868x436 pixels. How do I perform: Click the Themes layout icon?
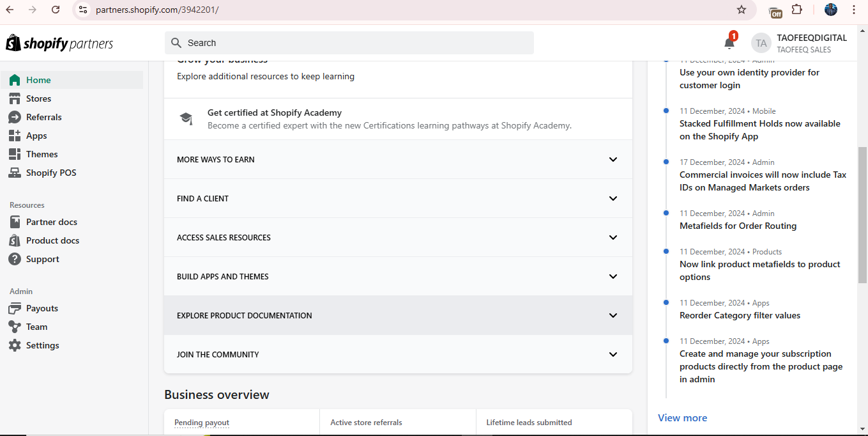click(x=15, y=154)
